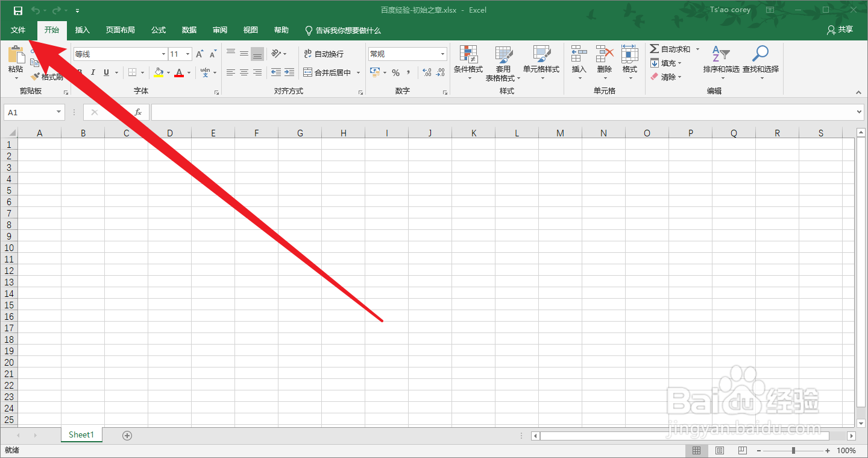Click the Undo arrow in title bar
This screenshot has height=458, width=868.
coord(36,10)
